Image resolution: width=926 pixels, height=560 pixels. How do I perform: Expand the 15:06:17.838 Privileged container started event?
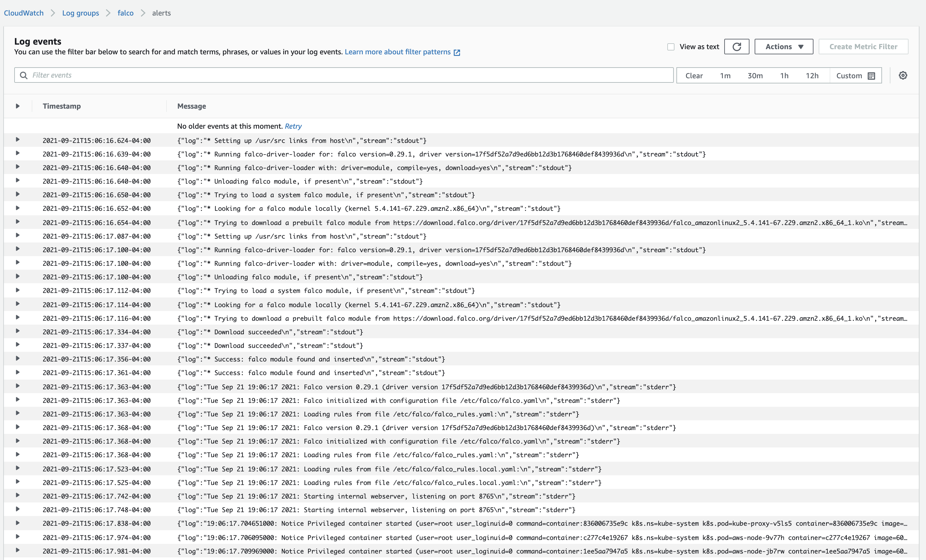[18, 523]
